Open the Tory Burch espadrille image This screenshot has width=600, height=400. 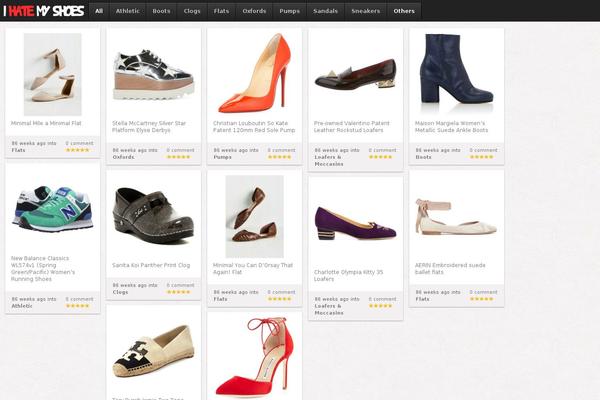153,351
